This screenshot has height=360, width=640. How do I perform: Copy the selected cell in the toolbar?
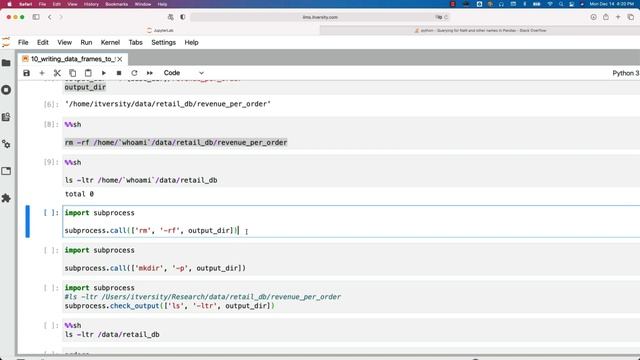[73, 73]
